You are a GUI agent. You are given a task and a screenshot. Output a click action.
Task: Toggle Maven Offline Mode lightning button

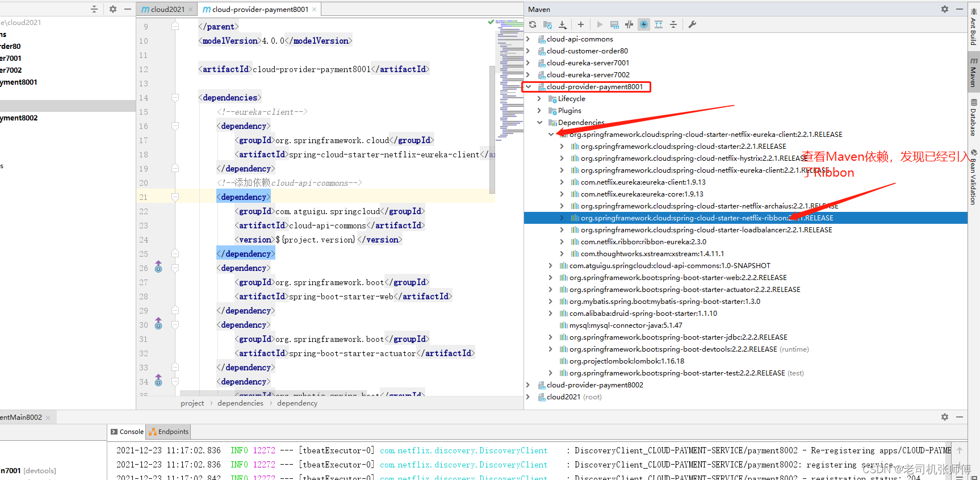(629, 24)
